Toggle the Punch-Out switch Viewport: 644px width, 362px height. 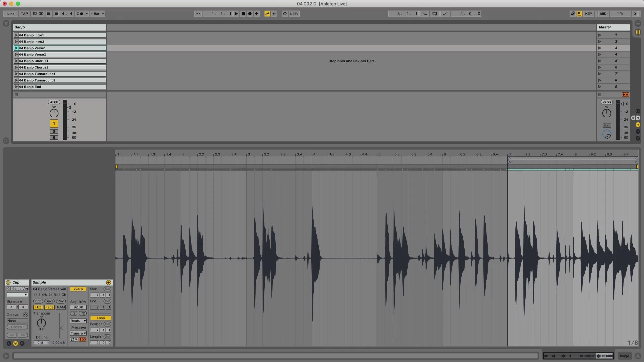[445, 14]
